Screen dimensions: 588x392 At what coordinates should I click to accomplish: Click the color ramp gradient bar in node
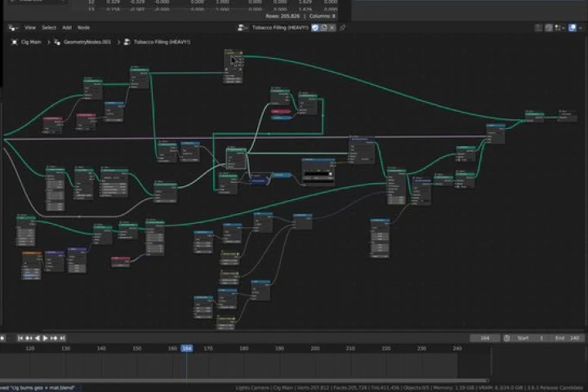tap(318, 174)
